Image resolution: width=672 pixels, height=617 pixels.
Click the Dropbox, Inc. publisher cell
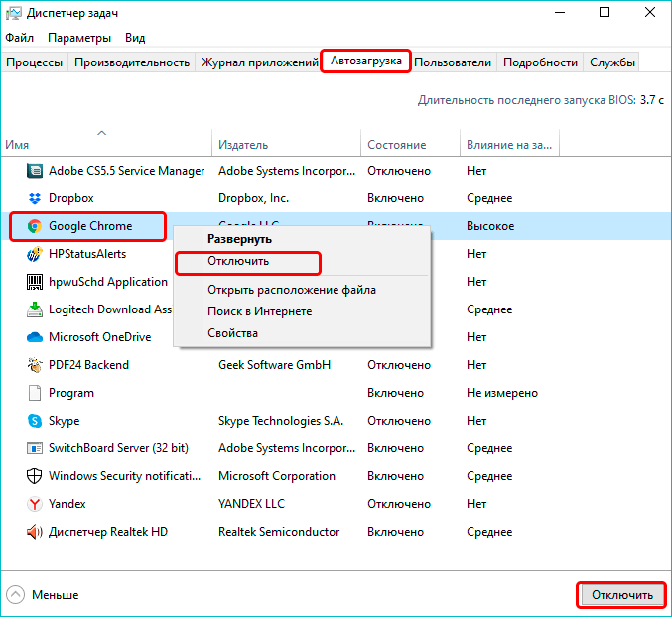[253, 198]
